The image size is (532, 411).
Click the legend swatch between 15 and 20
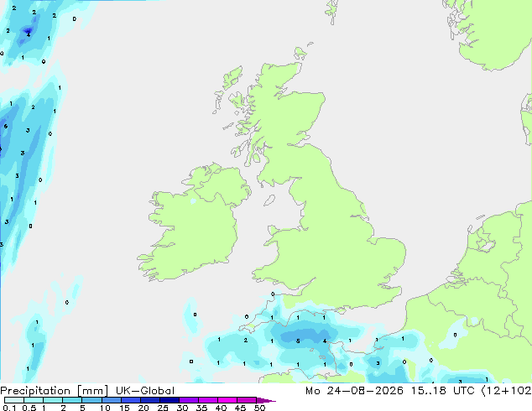131,400
